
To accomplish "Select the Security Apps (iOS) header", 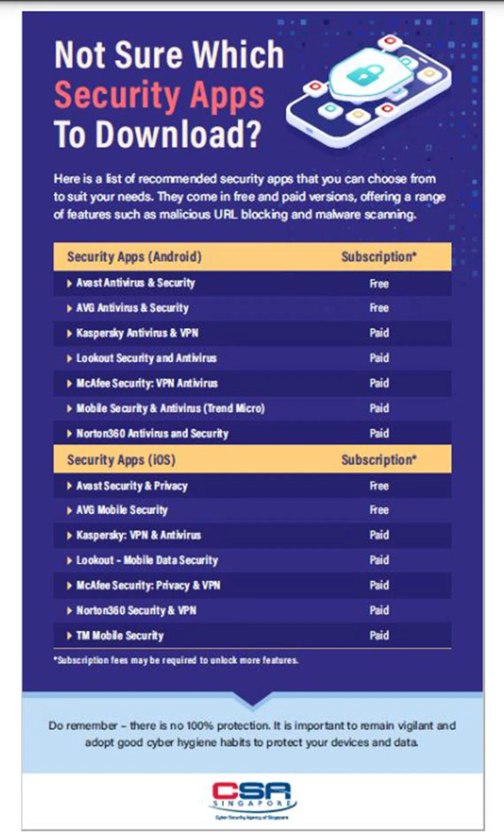I will pos(121,460).
